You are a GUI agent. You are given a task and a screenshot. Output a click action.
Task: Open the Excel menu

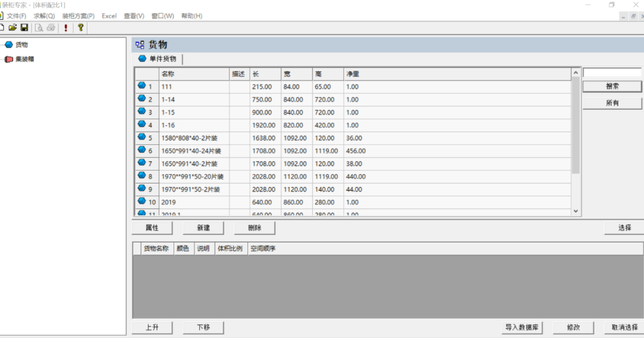[109, 16]
